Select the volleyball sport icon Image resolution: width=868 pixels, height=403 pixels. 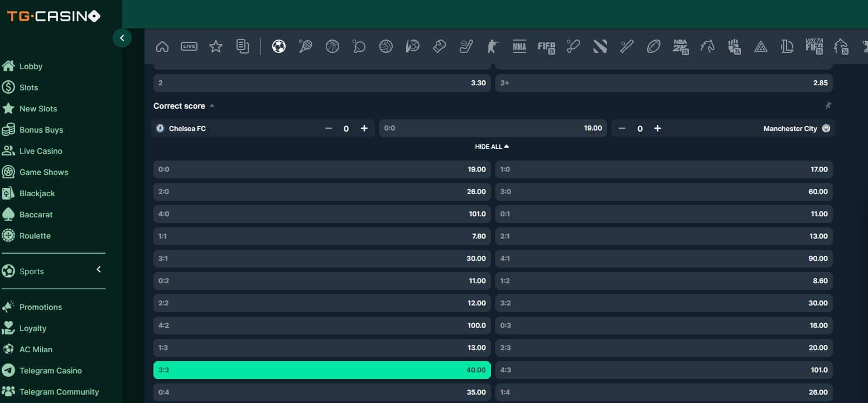coord(386,46)
